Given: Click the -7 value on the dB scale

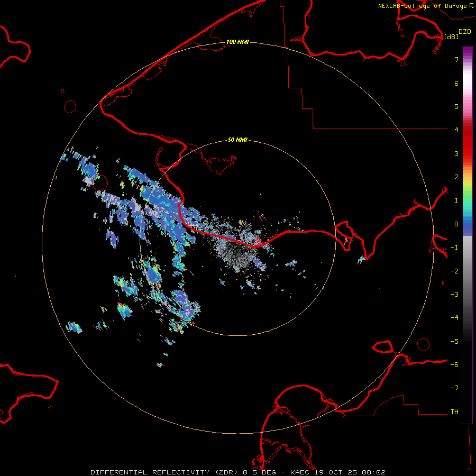Looking at the screenshot, I should click(x=454, y=388).
